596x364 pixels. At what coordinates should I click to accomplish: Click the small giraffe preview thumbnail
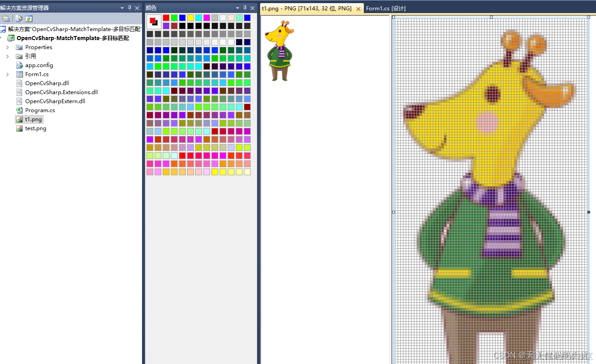pyautogui.click(x=279, y=50)
